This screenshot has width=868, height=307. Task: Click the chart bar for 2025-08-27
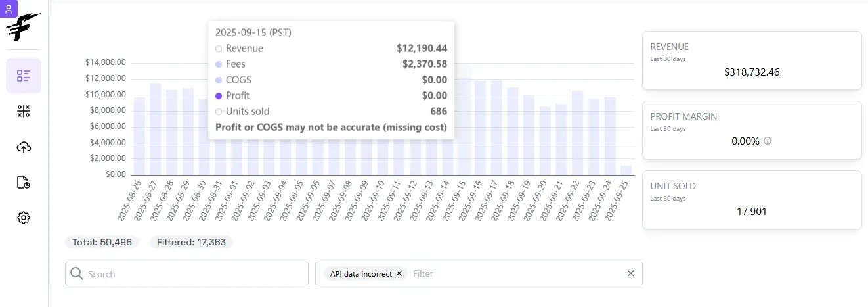156,129
